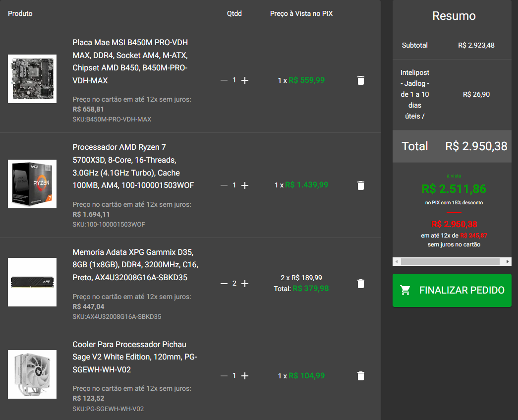Select the R$ 559,99 motherboard PIX price
The height and width of the screenshot is (420, 518).
(306, 80)
